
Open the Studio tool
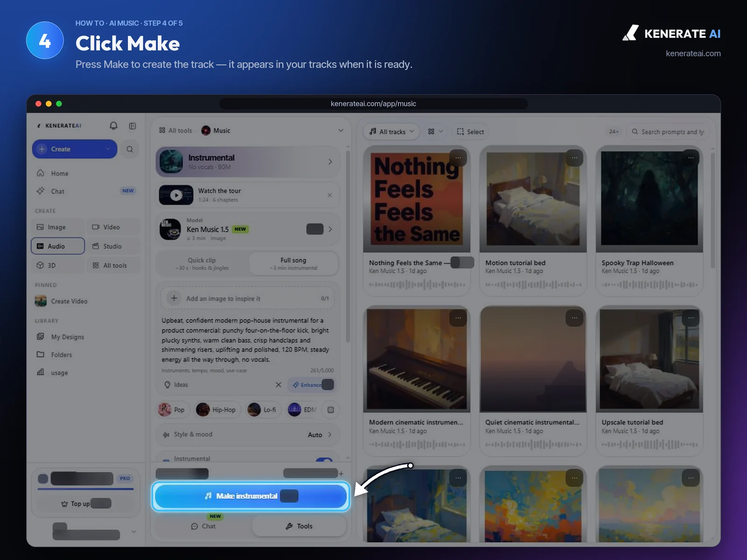113,246
